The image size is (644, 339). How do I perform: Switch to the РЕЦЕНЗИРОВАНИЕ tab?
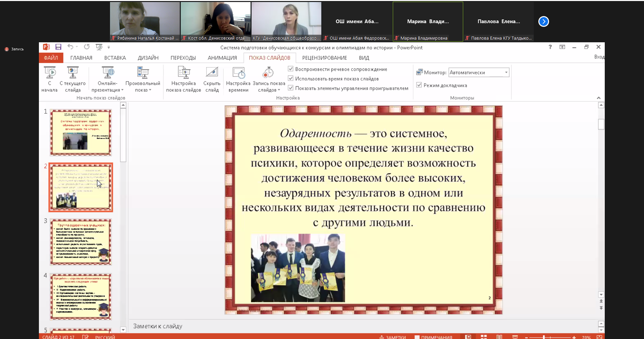tap(324, 58)
